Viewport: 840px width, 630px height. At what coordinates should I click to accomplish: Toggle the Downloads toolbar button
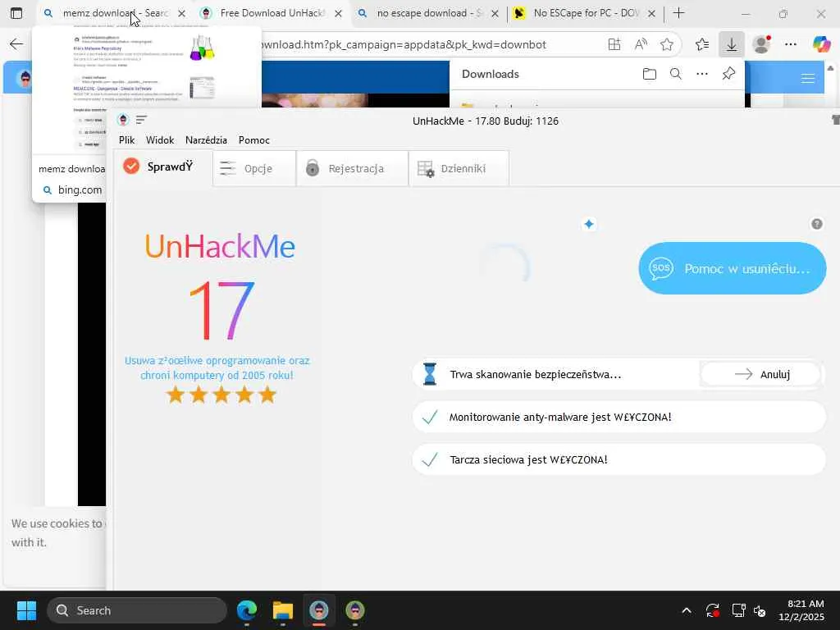[x=731, y=44]
